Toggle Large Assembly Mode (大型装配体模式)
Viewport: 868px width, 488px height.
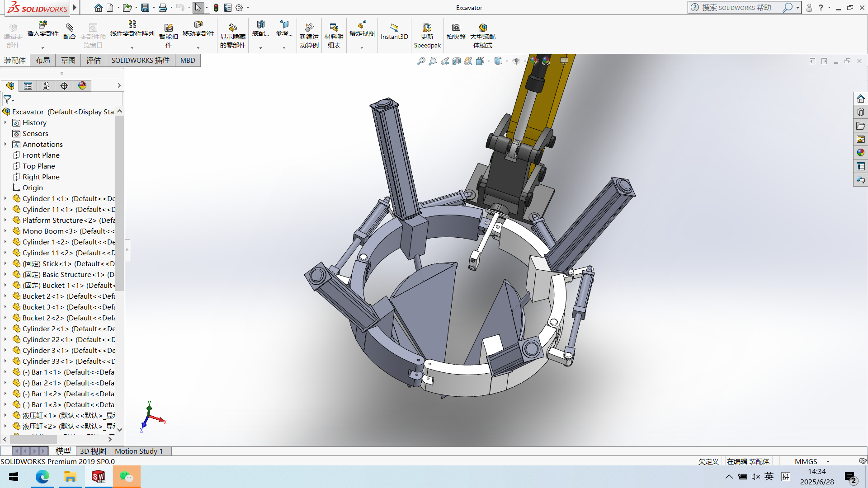point(482,28)
